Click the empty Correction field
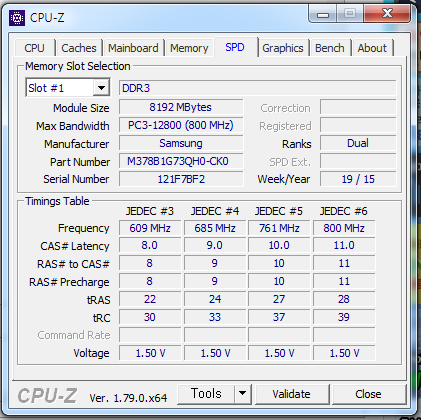The height and width of the screenshot is (420, 421). (358, 107)
